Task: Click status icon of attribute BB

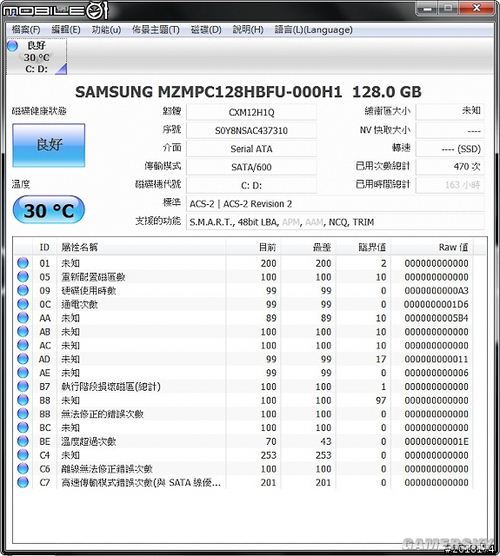Action: (23, 414)
